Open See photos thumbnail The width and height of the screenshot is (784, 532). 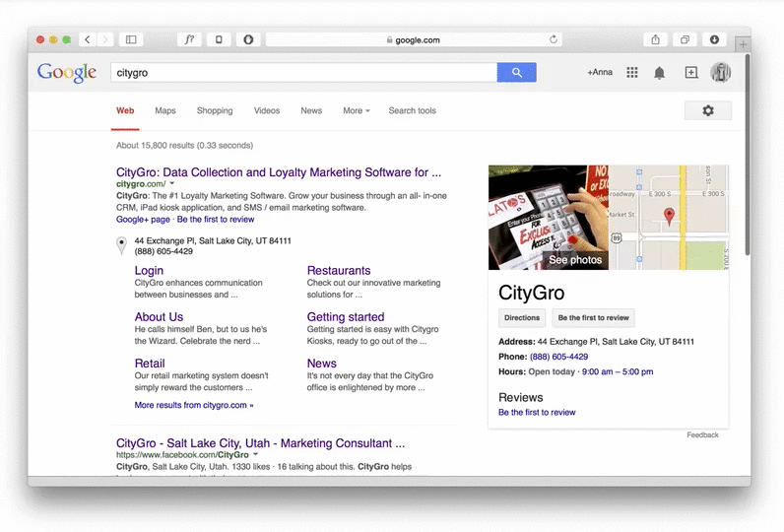click(549, 218)
